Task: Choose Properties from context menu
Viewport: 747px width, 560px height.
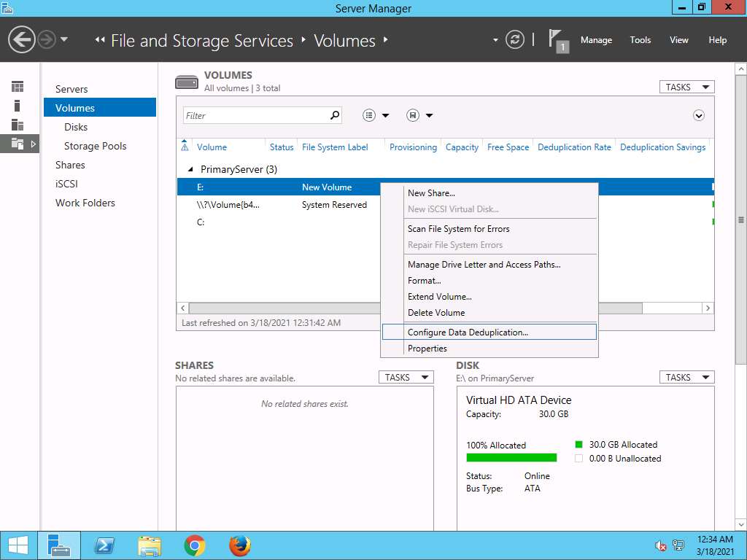Action: tap(489, 348)
